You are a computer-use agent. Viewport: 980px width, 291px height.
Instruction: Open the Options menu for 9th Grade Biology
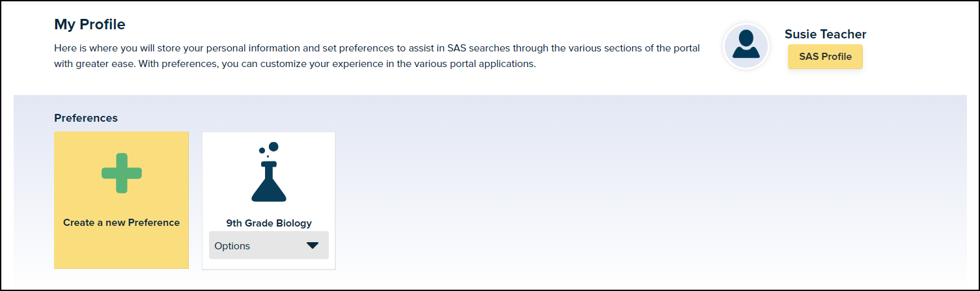click(268, 245)
